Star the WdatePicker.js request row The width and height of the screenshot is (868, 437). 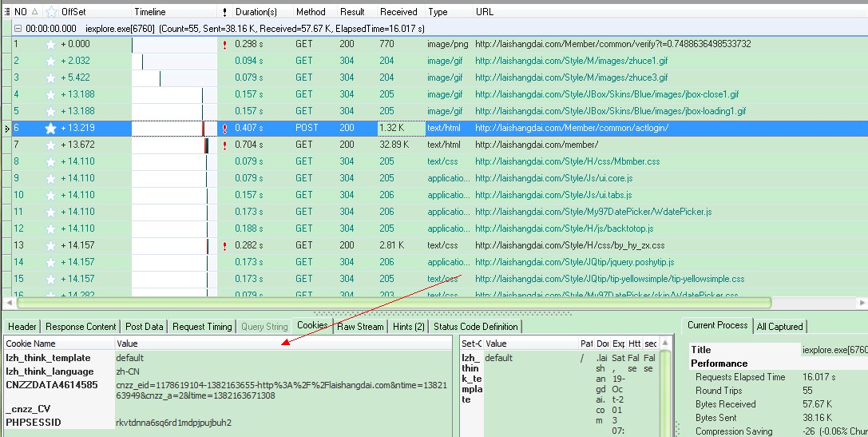[x=51, y=213]
